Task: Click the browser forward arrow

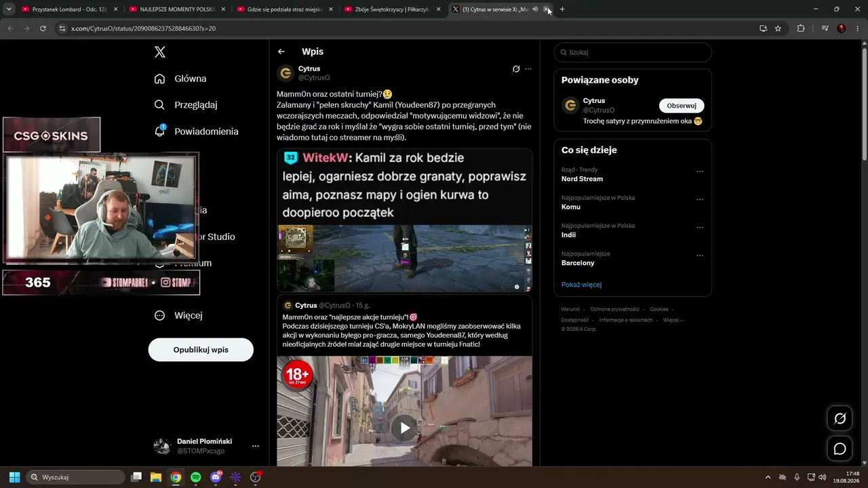Action: click(x=26, y=28)
